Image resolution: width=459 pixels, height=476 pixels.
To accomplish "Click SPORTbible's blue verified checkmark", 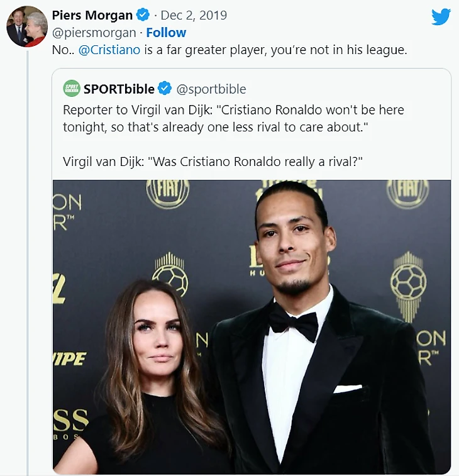I will click(165, 89).
